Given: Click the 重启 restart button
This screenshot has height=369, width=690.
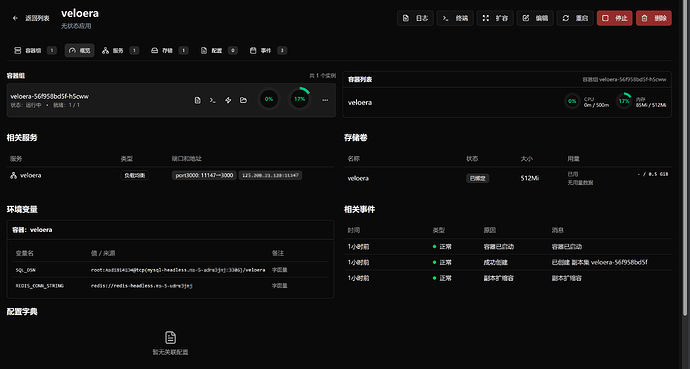Looking at the screenshot, I should tap(575, 18).
